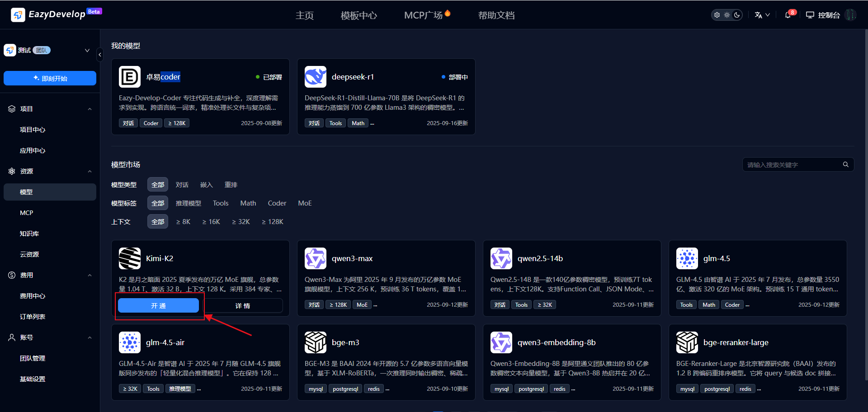
Task: Click the qwen3-max model logo
Action: (x=316, y=258)
